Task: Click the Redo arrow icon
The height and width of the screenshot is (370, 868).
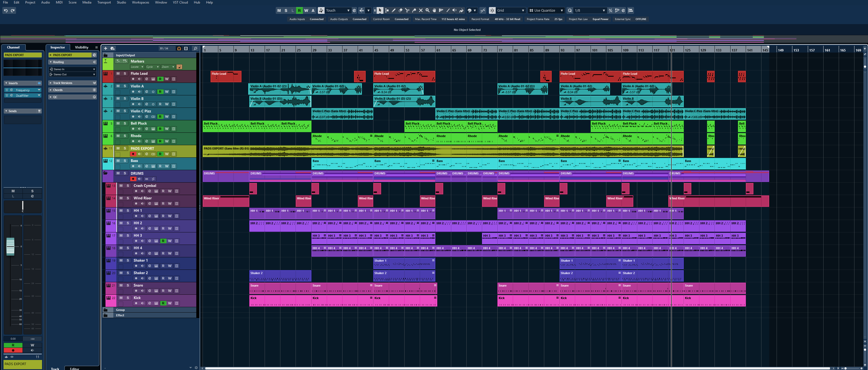Action: [x=13, y=11]
